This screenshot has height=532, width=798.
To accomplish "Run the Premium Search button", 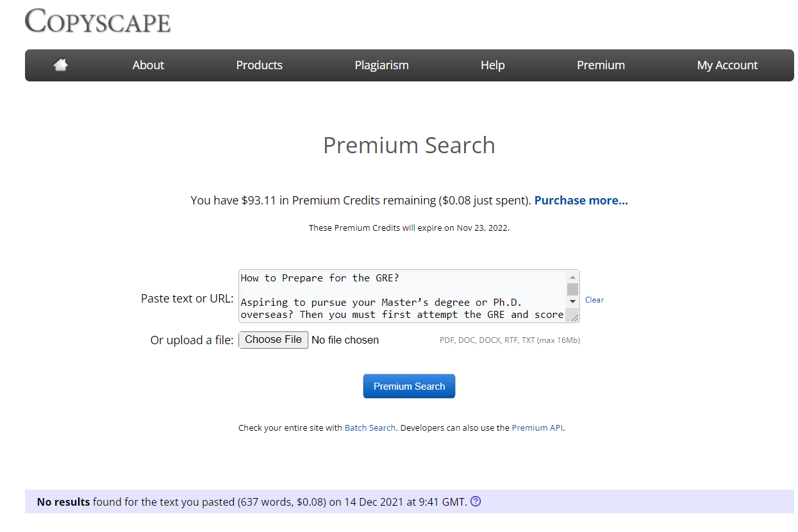I will (x=409, y=386).
